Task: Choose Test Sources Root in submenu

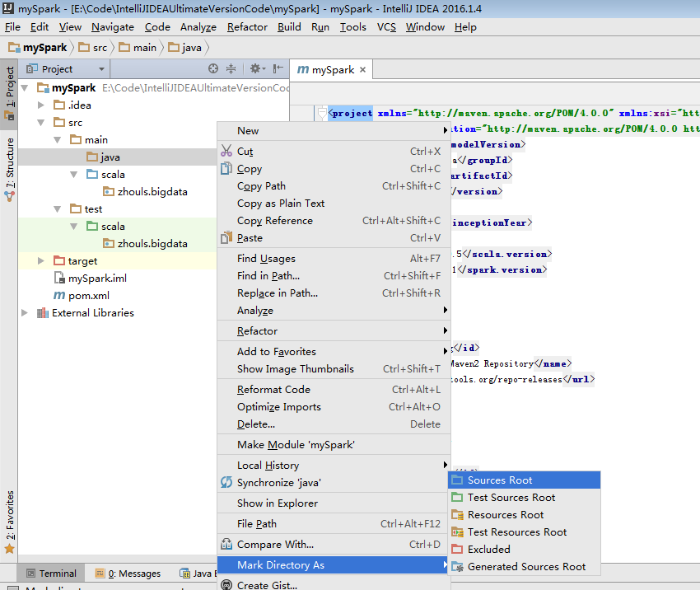Action: [x=524, y=498]
